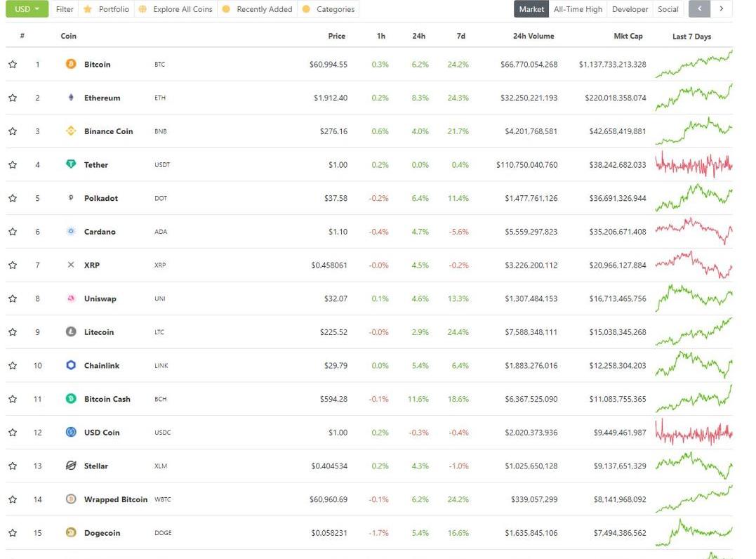Click the globe icon beside Explore All Coins
This screenshot has height=559, width=756.
tap(142, 9)
